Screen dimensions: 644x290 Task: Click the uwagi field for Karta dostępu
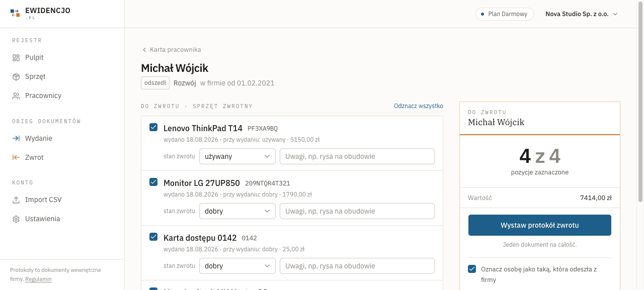coord(357,266)
